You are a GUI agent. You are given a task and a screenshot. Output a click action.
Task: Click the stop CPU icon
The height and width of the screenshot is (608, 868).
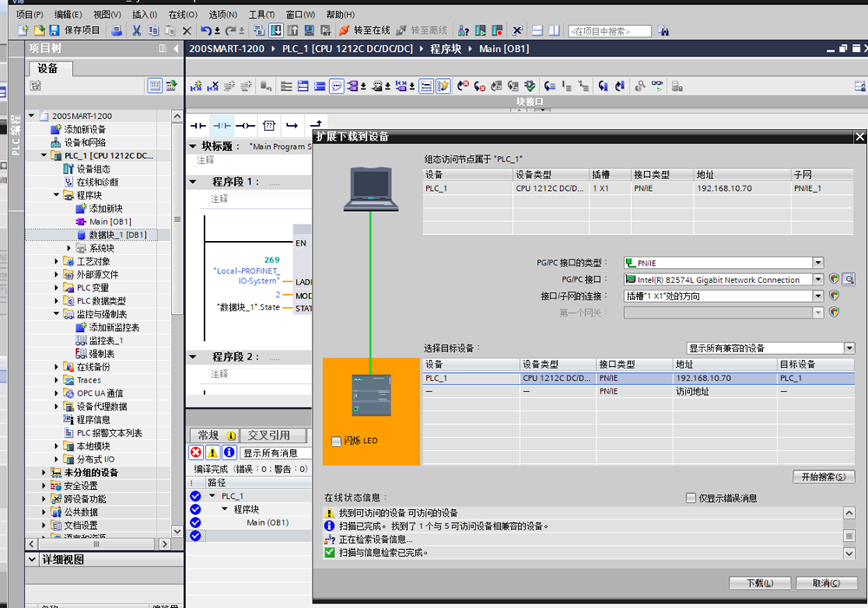coord(497,30)
